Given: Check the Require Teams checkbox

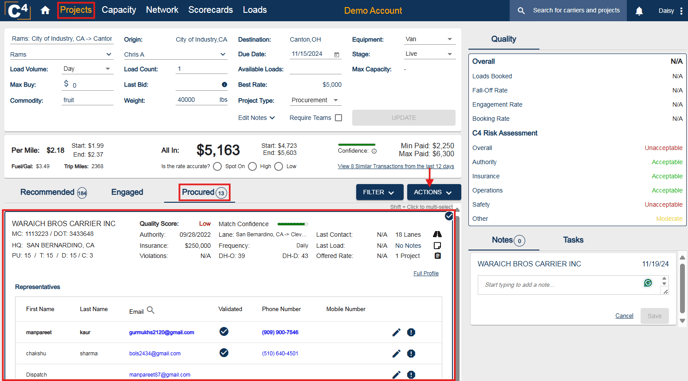Looking at the screenshot, I should click(338, 118).
